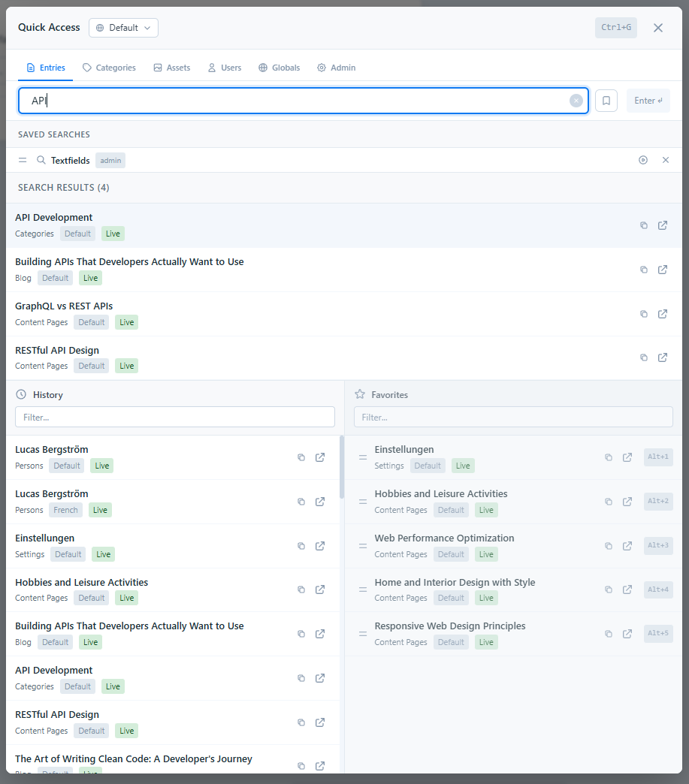Copy the API Development search result
Viewport: 689px width, 784px height.
tap(643, 225)
